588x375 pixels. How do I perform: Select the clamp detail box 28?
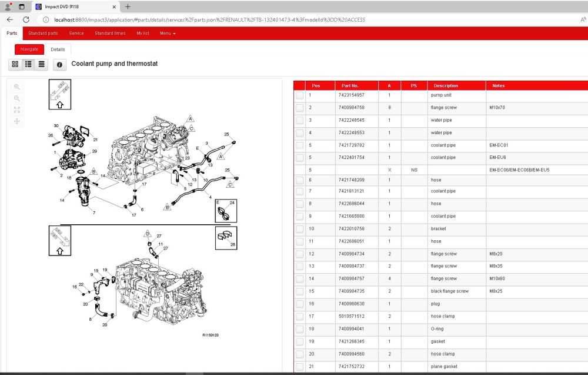point(226,238)
